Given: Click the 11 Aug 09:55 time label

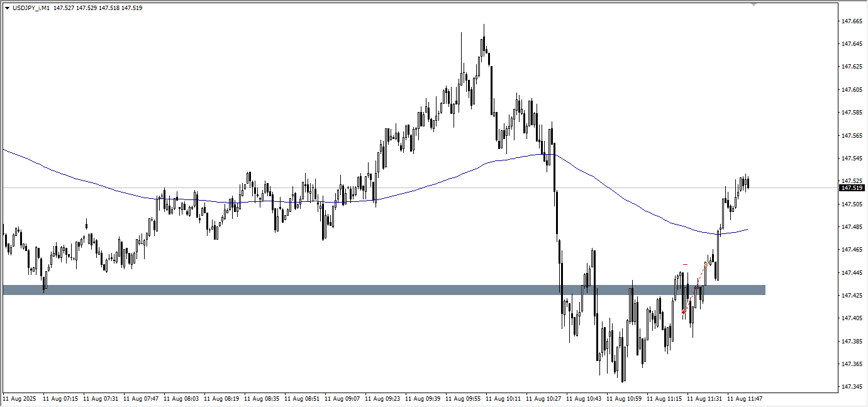Looking at the screenshot, I should 464,399.
